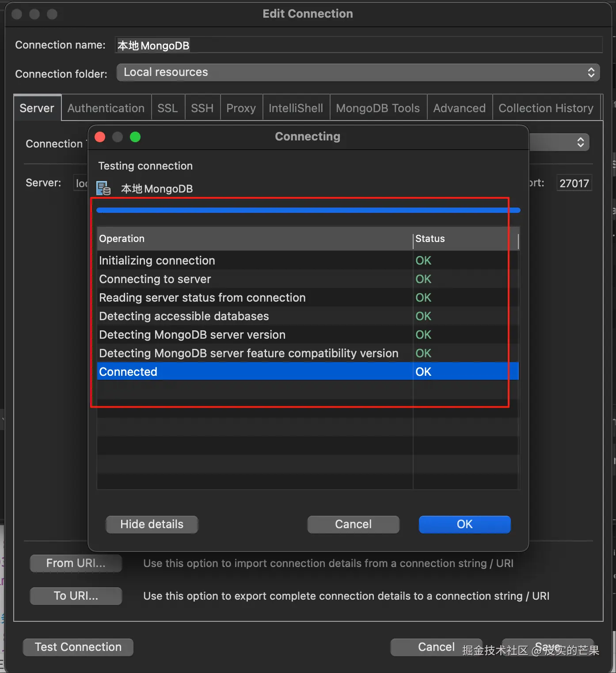Click the To URI... button
This screenshot has width=616, height=673.
point(76,596)
